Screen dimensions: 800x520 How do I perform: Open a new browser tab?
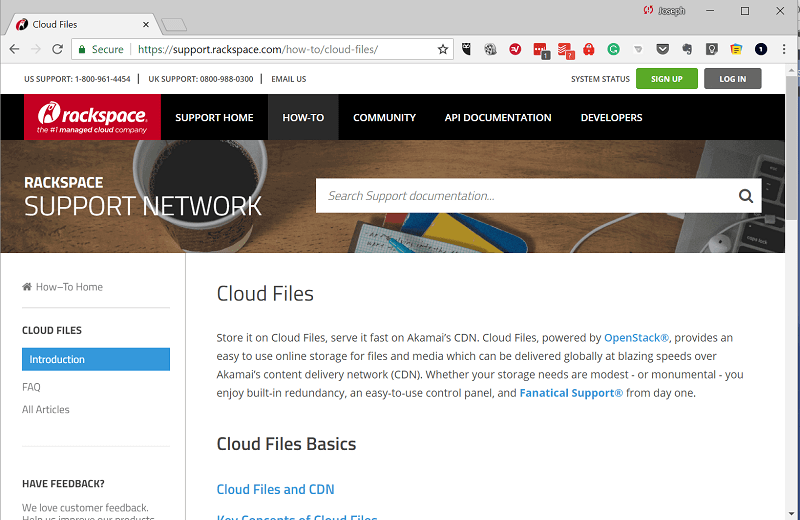click(174, 24)
